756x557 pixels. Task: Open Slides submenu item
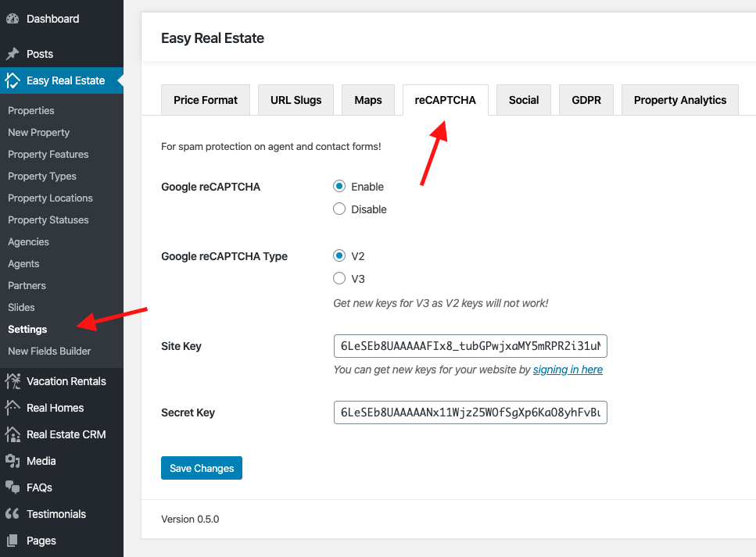click(21, 308)
